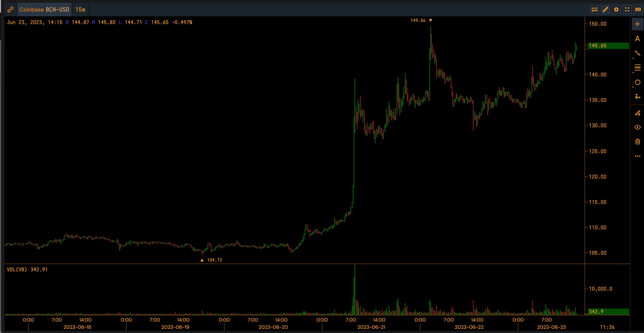Select the circle shape drawing tool
Viewport: 644px width, 333px height.
(x=637, y=82)
